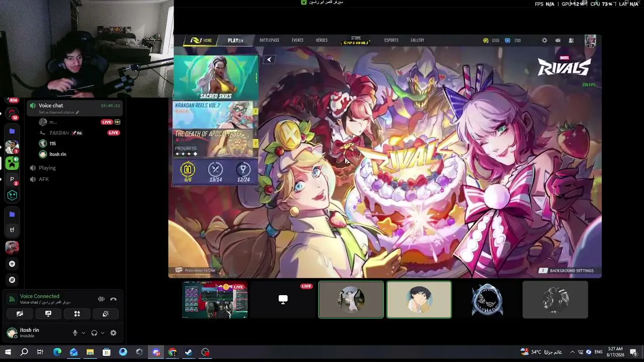Open Steam from the taskbar
Viewport: 644px width, 362px height.
[189, 352]
